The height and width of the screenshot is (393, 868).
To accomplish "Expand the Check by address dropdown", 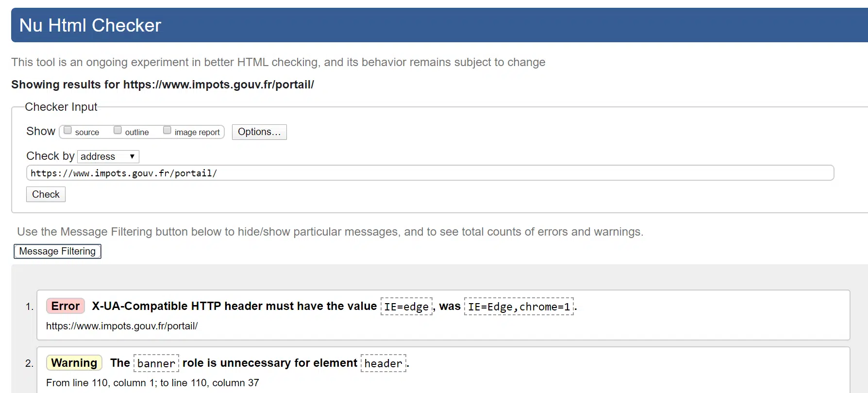I will click(108, 156).
